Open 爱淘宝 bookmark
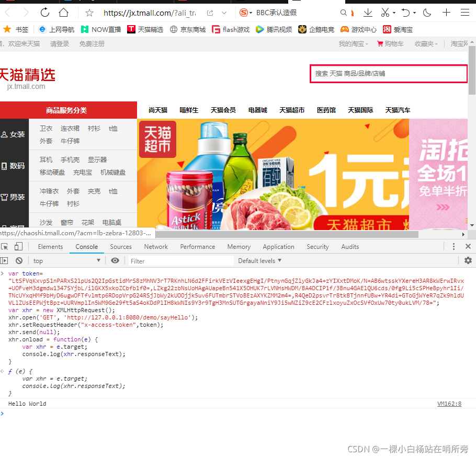Viewport: 476px width, 458px height. 398,29
